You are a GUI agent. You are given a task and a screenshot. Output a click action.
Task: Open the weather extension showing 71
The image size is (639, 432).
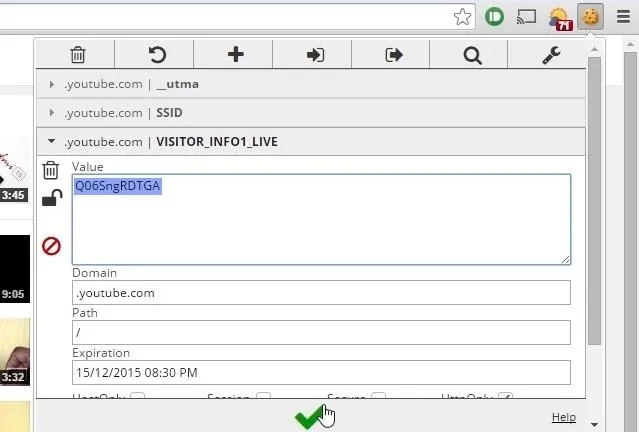pyautogui.click(x=560, y=19)
